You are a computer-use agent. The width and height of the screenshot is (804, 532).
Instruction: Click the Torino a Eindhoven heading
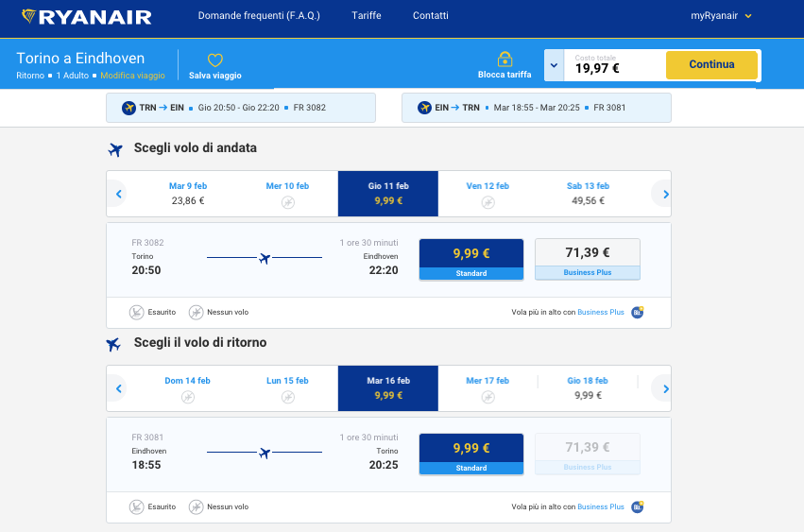click(80, 59)
